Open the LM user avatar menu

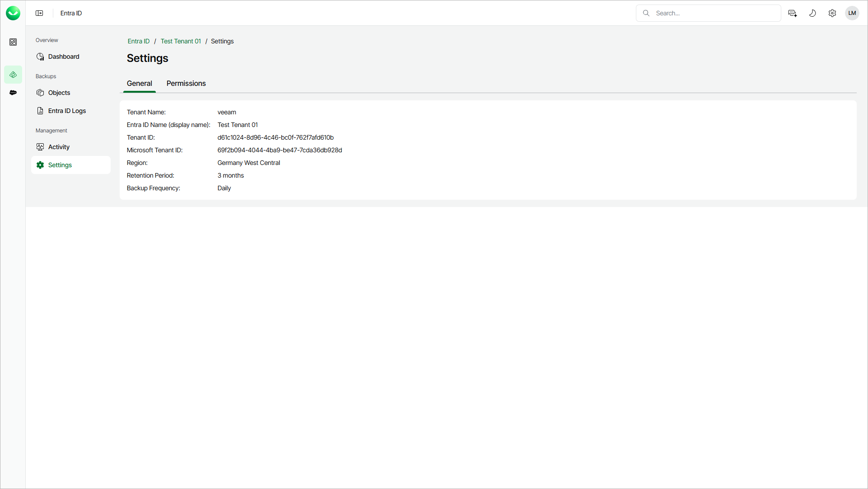(852, 13)
